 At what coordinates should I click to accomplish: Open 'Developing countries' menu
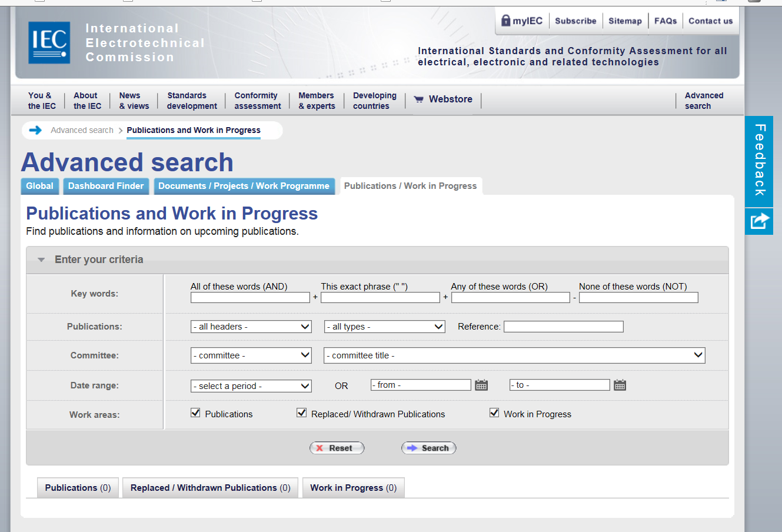375,101
